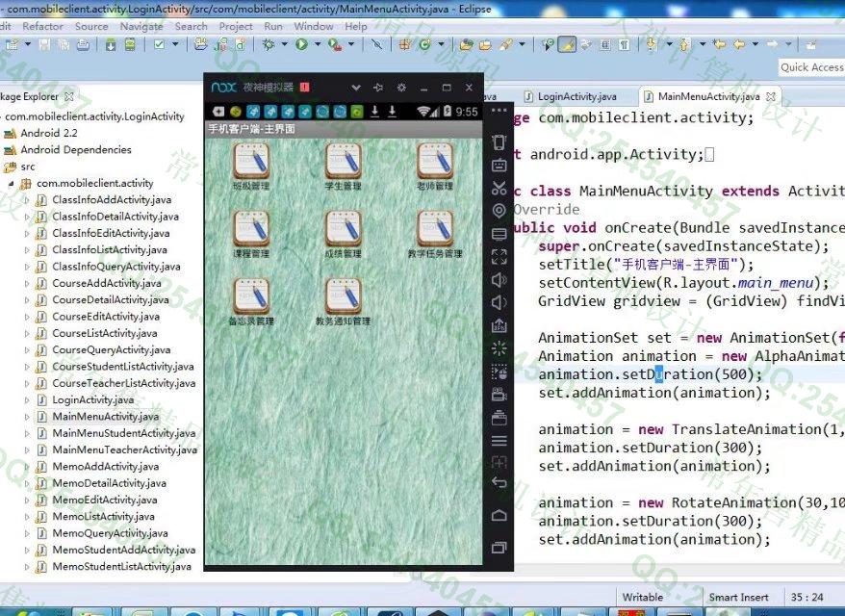Image resolution: width=845 pixels, height=616 pixels.
Task: Expand MemoAddActivity.java tree node
Action: click(27, 467)
